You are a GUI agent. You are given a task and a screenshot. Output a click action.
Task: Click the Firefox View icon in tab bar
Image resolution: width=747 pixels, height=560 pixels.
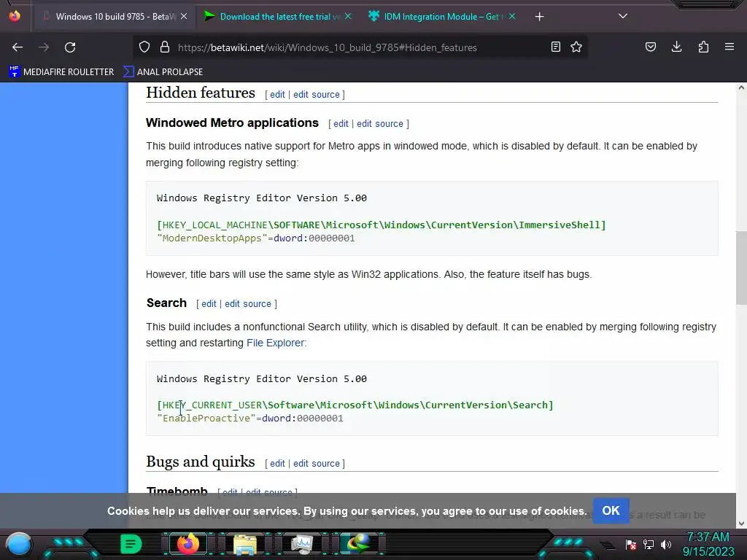point(15,16)
